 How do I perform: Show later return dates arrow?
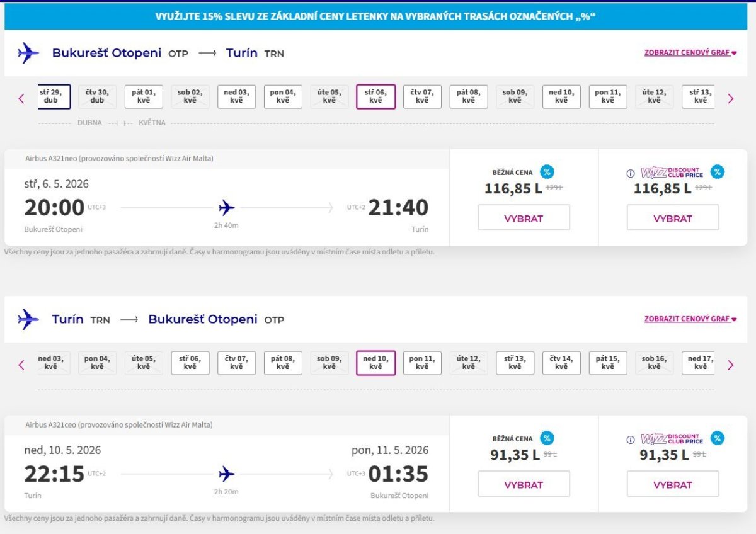pos(731,365)
